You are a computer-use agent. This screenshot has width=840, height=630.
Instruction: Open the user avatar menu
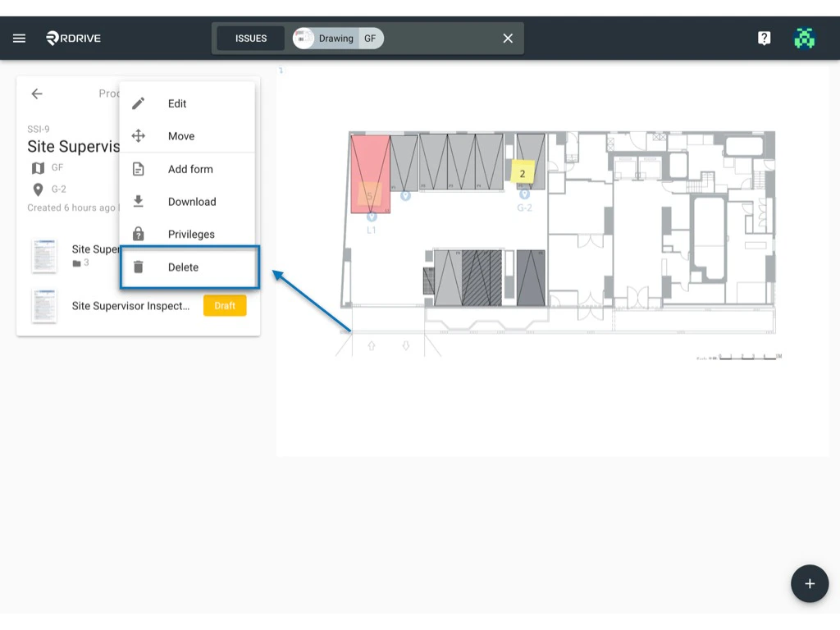point(804,38)
